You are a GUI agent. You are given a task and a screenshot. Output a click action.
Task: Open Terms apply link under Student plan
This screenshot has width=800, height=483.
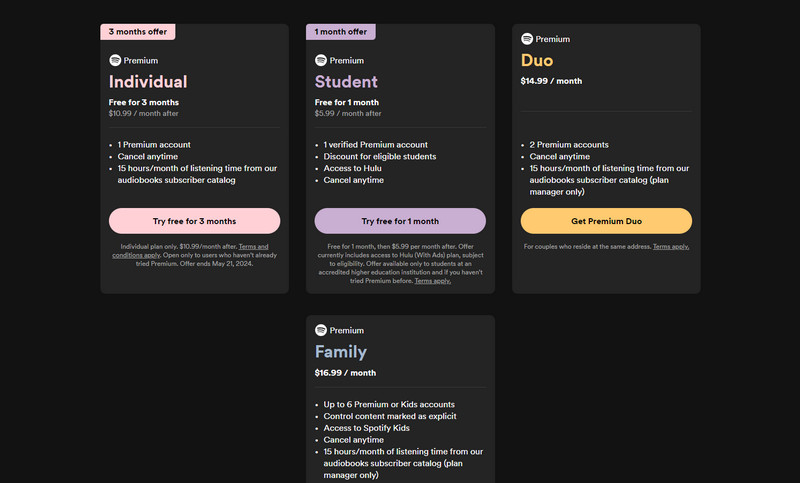pos(432,281)
